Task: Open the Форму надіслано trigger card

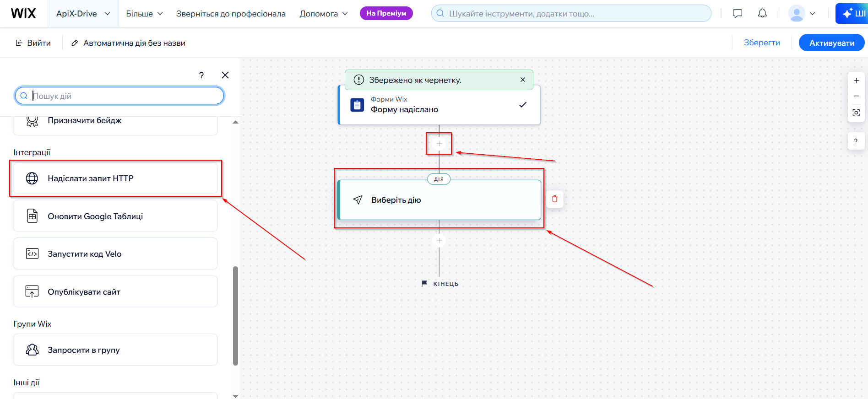Action: point(439,105)
